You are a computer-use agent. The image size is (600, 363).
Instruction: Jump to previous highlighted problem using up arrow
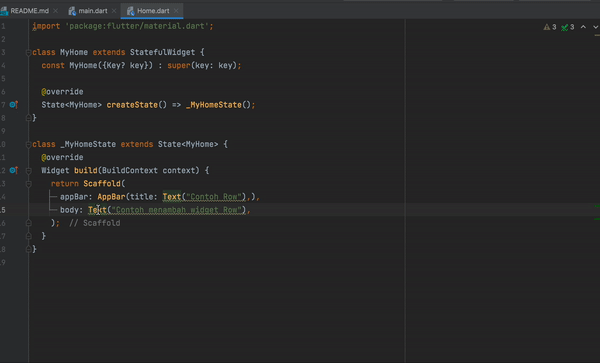[583, 27]
